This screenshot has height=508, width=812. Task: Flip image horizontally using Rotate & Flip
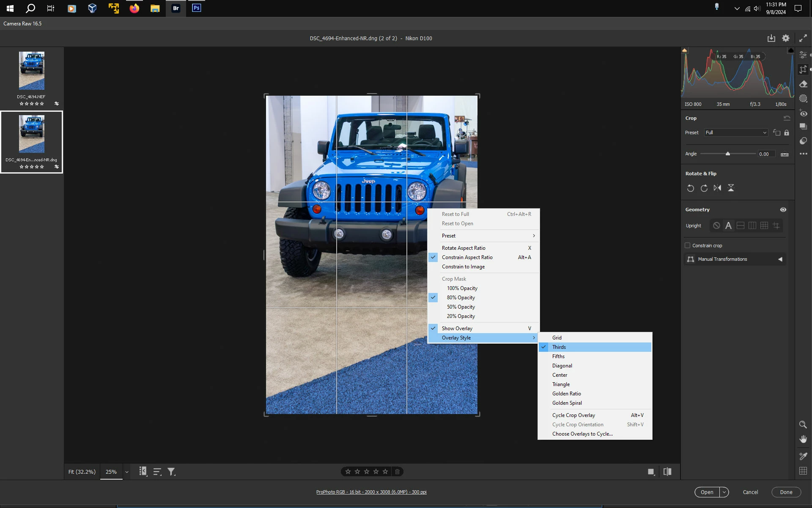pos(717,188)
